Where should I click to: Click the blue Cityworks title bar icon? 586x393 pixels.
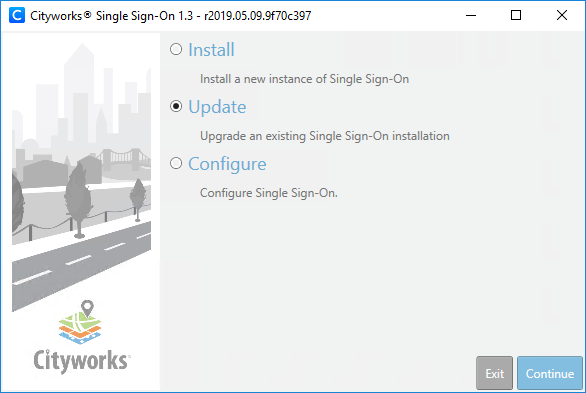[17, 15]
